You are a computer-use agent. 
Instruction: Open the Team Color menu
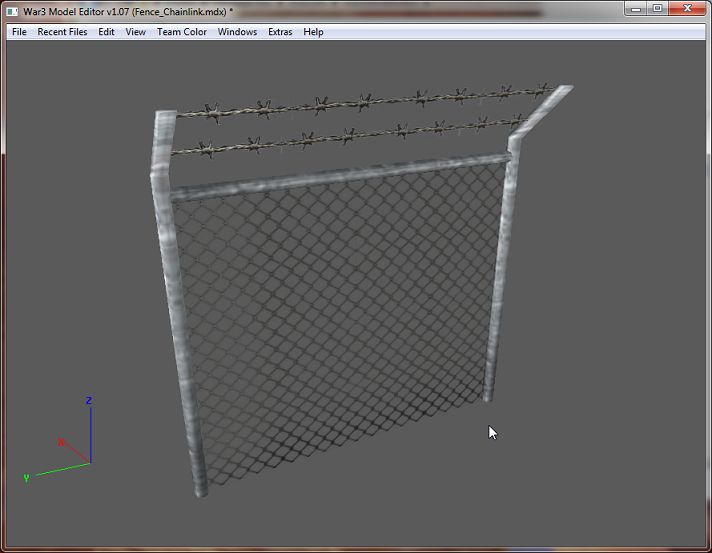pos(182,32)
